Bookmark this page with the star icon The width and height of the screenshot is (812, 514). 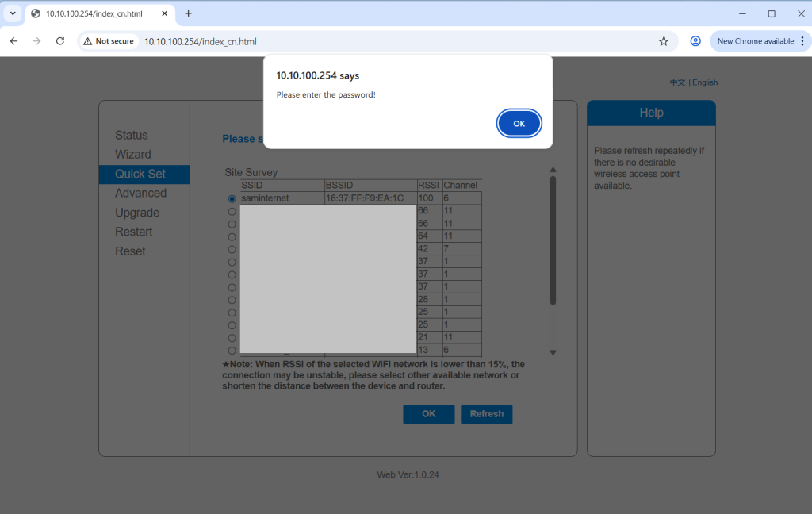coord(664,41)
